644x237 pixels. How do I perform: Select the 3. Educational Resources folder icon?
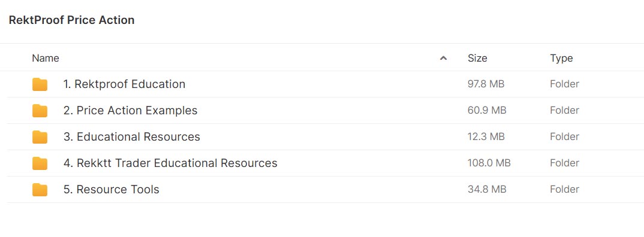click(x=40, y=136)
